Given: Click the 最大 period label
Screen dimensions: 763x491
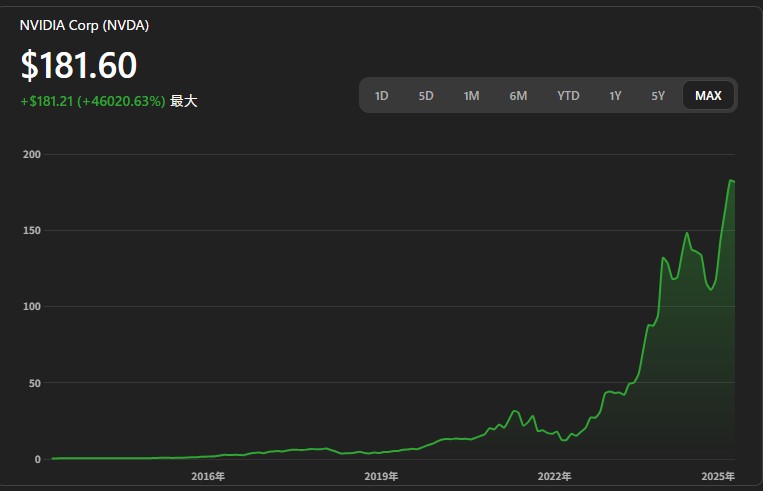Looking at the screenshot, I should (183, 101).
